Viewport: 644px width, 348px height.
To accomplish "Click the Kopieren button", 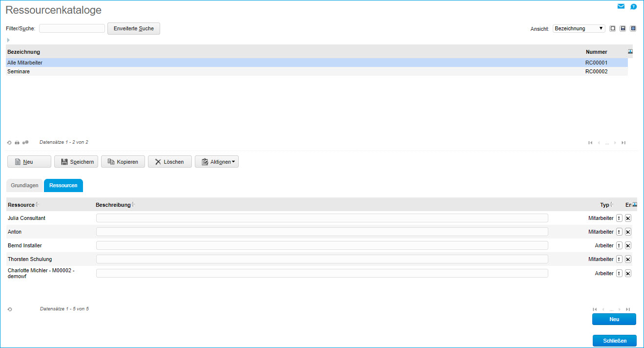I will (x=123, y=162).
